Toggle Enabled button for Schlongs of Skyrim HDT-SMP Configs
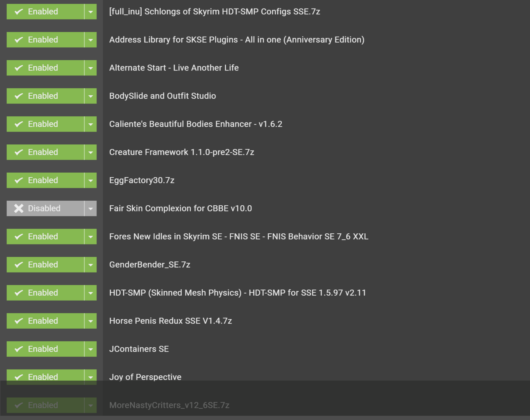The height and width of the screenshot is (420, 530). 45,12
